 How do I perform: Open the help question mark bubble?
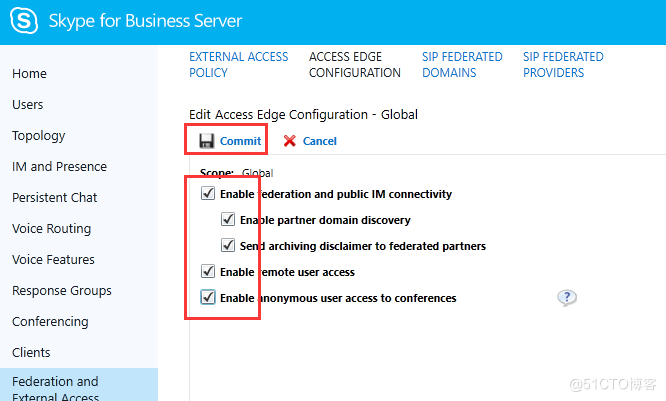tap(567, 298)
